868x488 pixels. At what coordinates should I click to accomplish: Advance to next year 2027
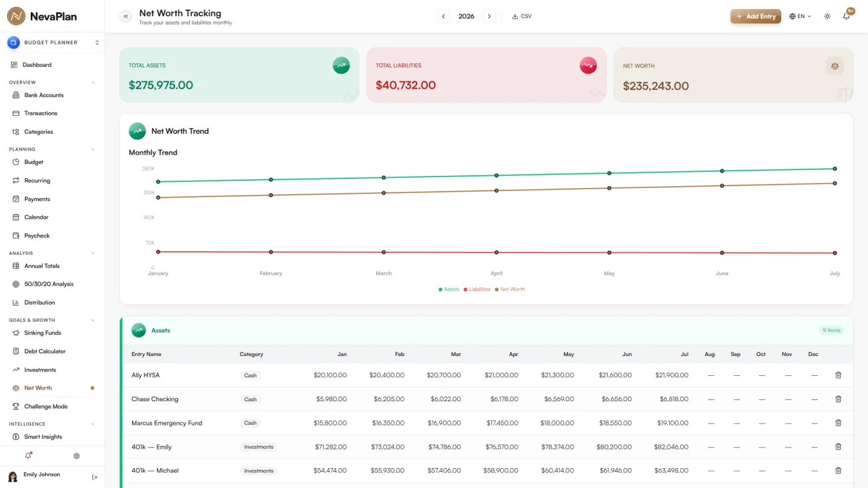tap(489, 16)
